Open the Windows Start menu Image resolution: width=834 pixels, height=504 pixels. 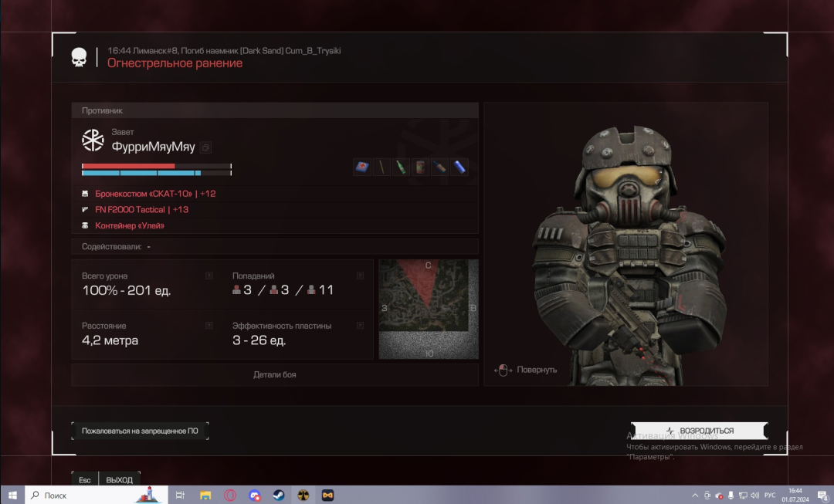pyautogui.click(x=13, y=495)
